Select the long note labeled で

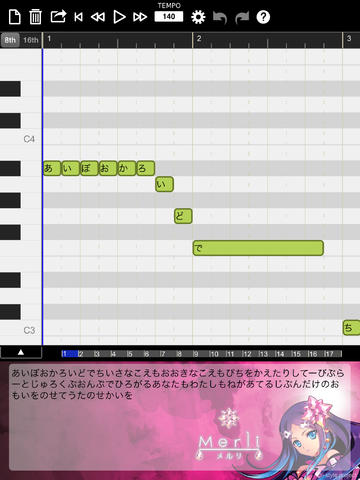258,248
